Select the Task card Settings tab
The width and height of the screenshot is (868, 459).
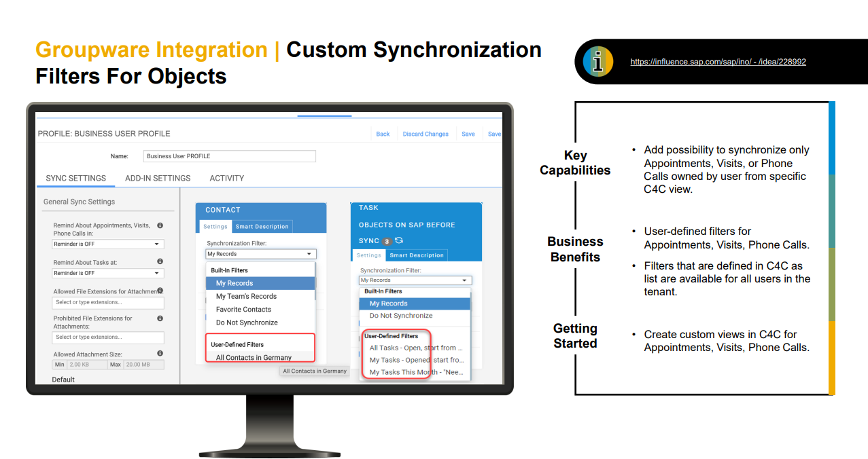pos(369,255)
